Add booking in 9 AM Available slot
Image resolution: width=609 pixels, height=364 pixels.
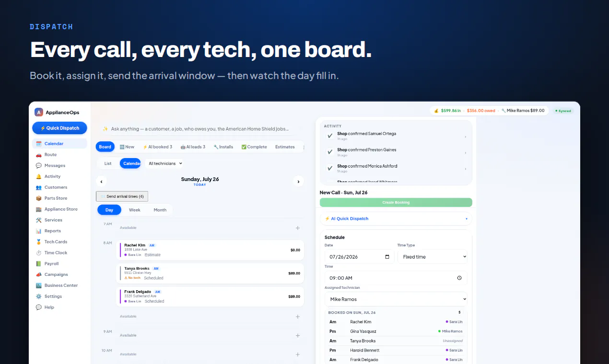(298, 335)
